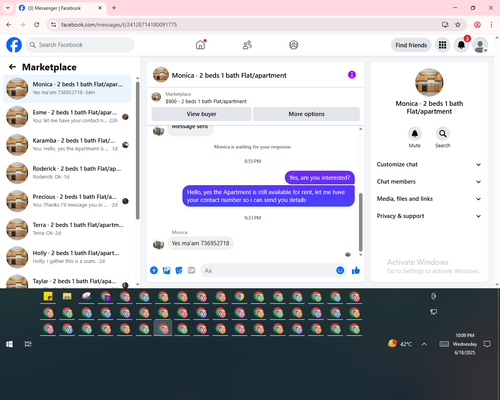Open the taskbar clock showing 10:09 PM

click(465, 344)
